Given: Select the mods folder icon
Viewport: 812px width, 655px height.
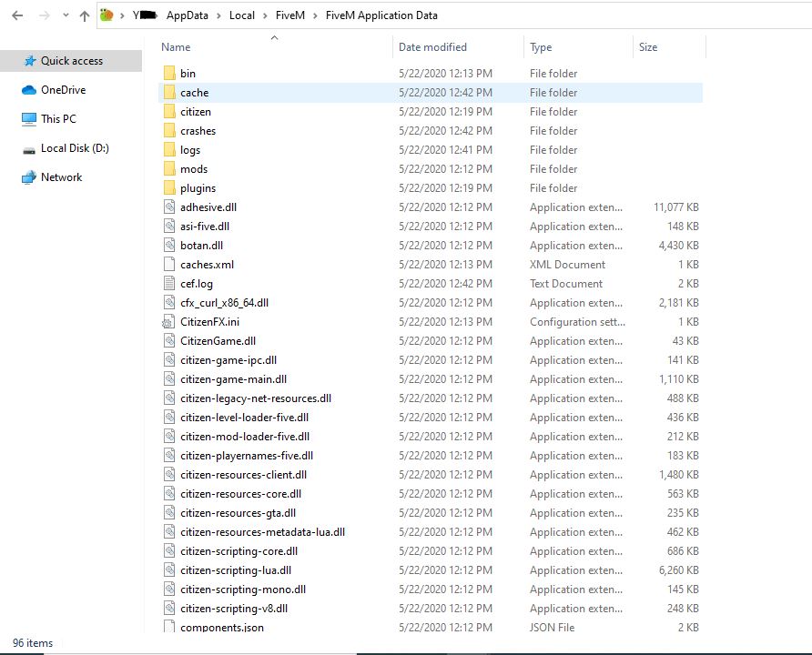Looking at the screenshot, I should pos(169,168).
